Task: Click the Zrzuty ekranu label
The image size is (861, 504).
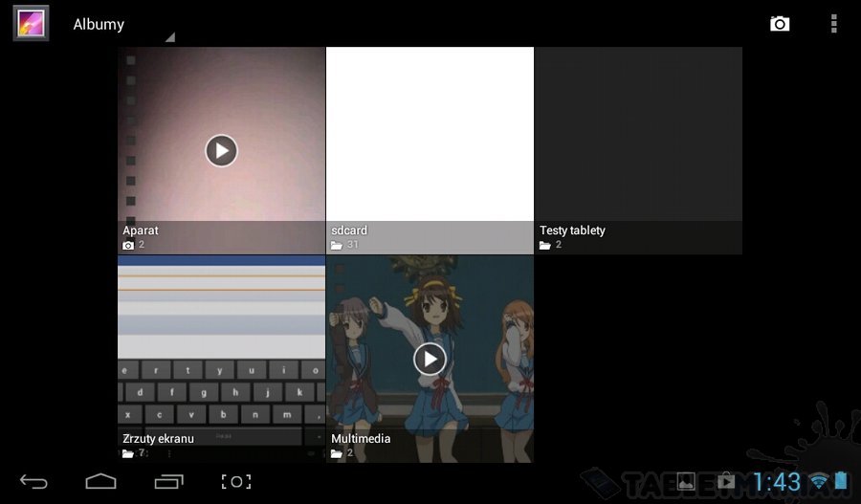Action: pos(158,439)
